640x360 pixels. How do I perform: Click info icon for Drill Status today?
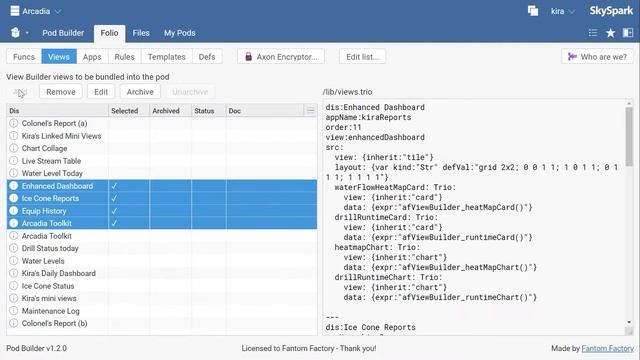(x=13, y=248)
